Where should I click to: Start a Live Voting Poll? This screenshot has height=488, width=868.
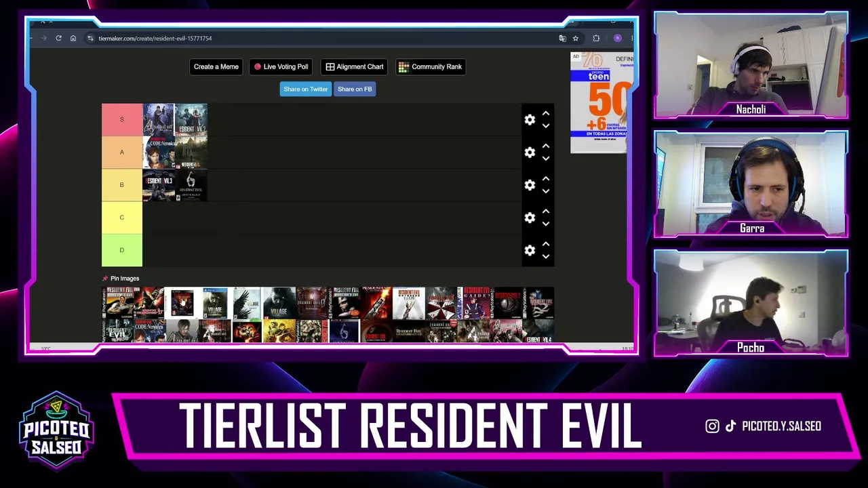click(x=281, y=66)
